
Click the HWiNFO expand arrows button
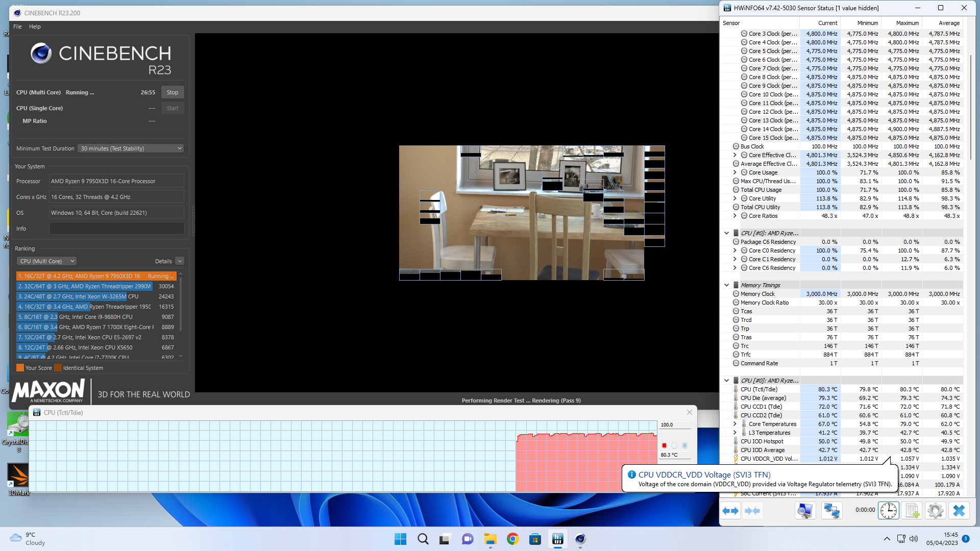coord(730,511)
